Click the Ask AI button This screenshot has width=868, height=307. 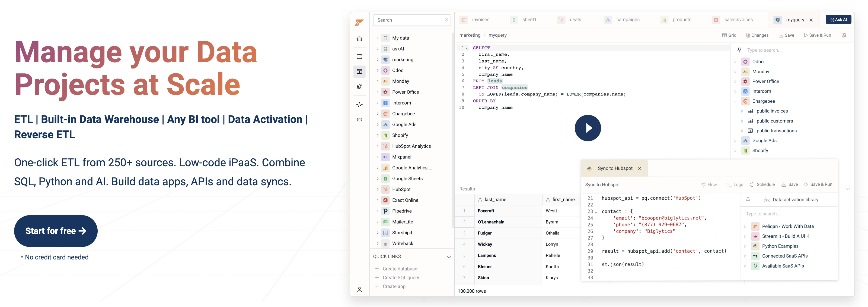(839, 19)
